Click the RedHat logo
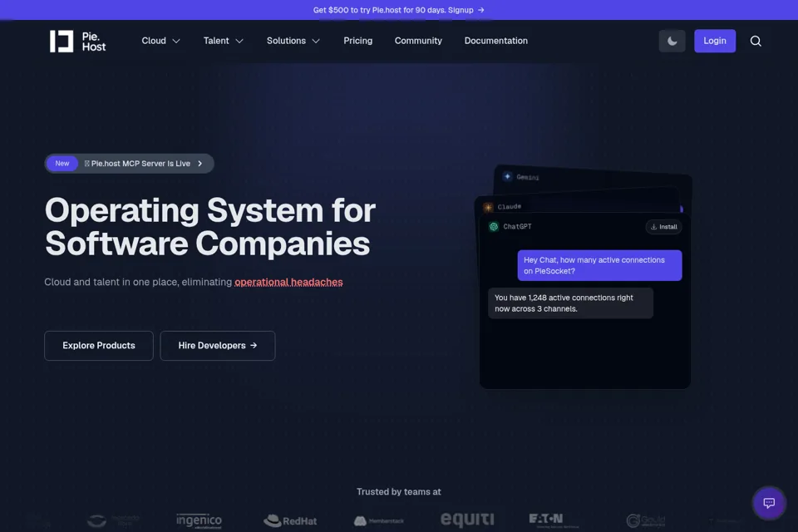The height and width of the screenshot is (532, 798). 290,521
